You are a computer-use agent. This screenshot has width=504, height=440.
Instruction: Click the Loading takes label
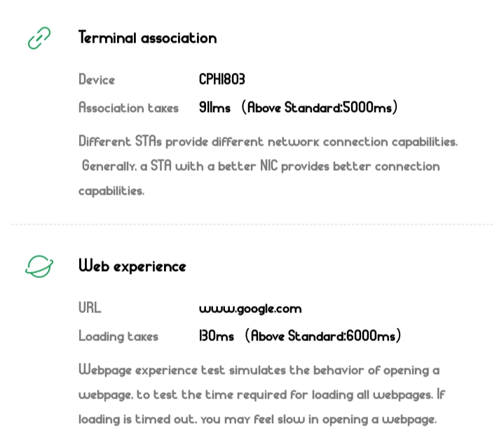click(x=118, y=336)
